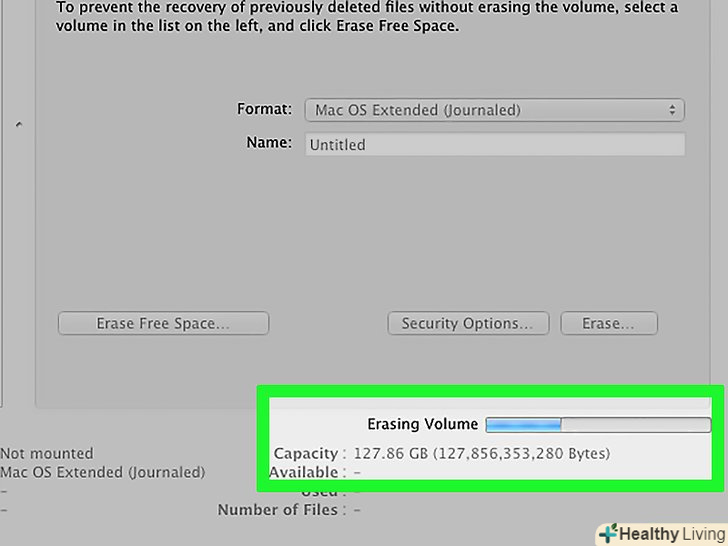Click the Healthy Living watermark text
This screenshot has width=728, height=546.
[669, 534]
